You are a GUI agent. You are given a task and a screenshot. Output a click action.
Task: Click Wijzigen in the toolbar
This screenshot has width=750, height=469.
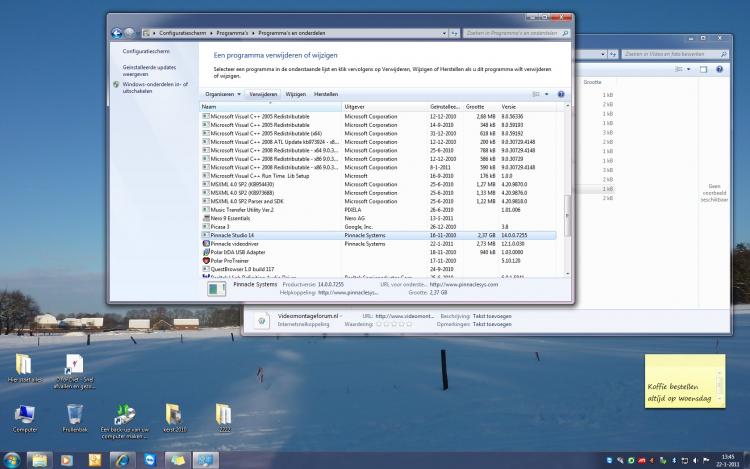(x=296, y=94)
